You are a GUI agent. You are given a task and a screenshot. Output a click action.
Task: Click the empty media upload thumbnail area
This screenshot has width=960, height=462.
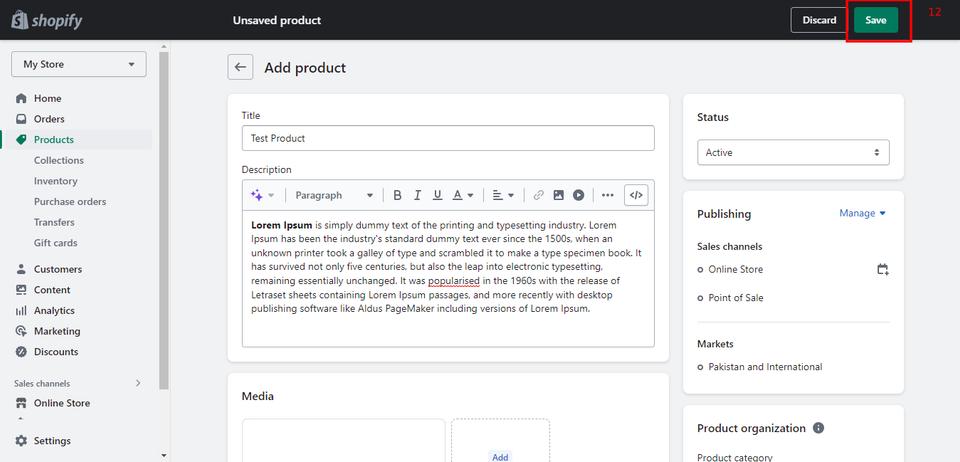pos(343,441)
